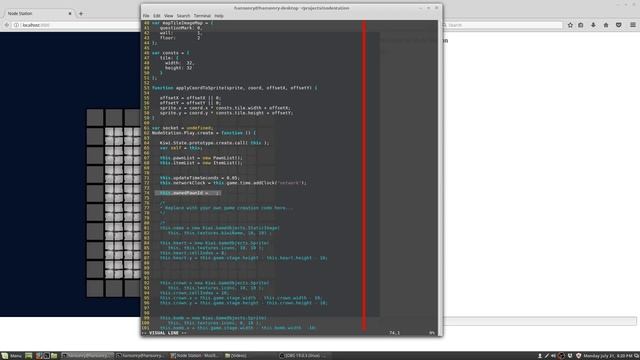640x360 pixels.
Task: Switch to the second terminal taskbar window
Action: point(141,356)
